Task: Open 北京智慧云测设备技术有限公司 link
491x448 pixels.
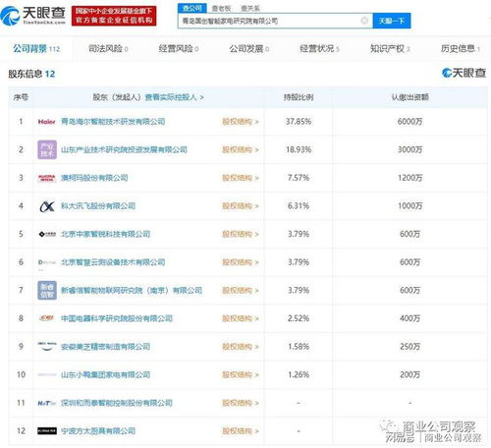Action: click(113, 262)
